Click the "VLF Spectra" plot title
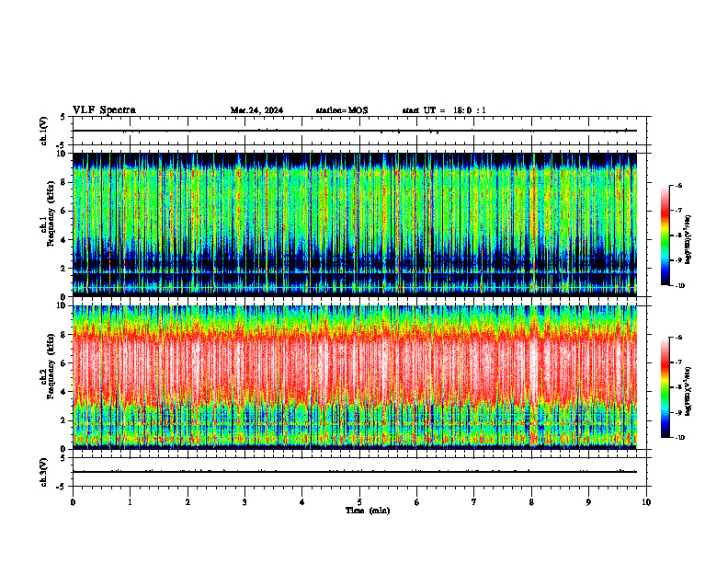This screenshot has height=563, width=728. click(104, 110)
